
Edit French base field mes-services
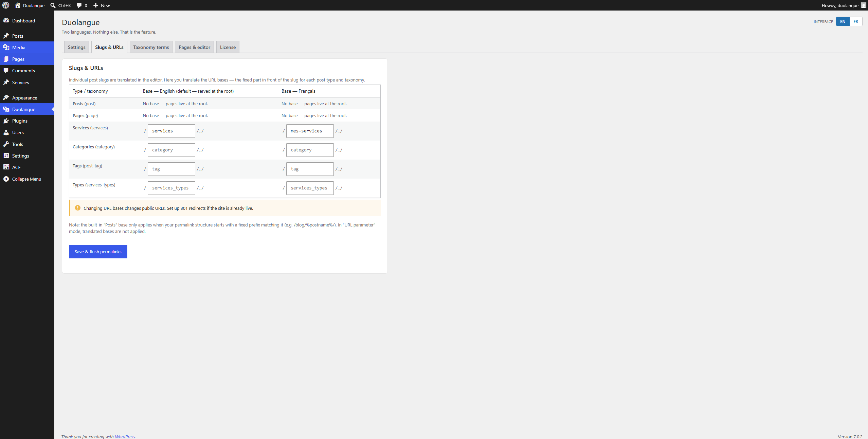pyautogui.click(x=310, y=131)
